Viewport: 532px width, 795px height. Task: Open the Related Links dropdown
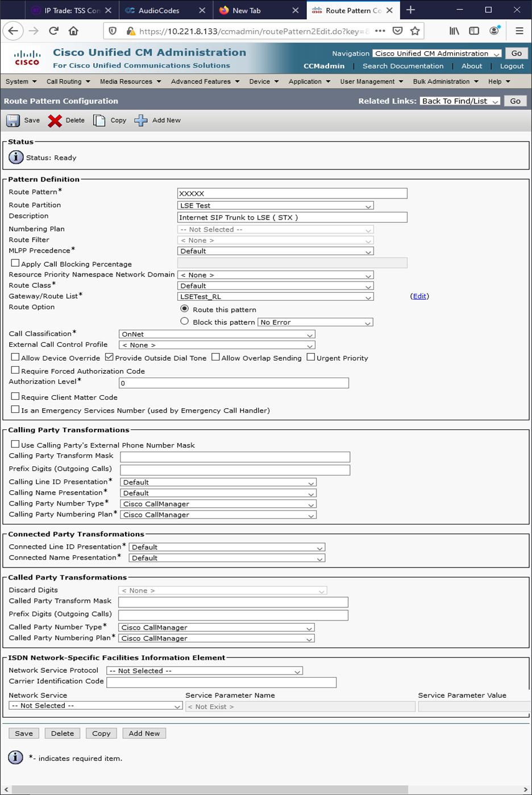[x=460, y=101]
